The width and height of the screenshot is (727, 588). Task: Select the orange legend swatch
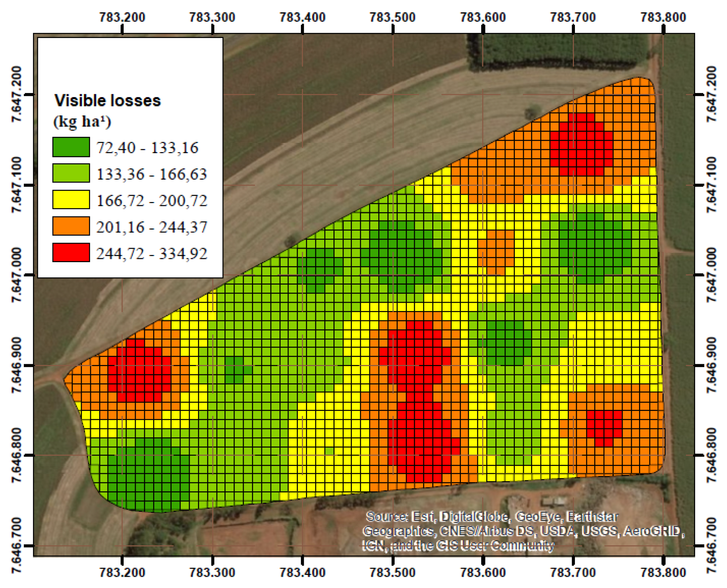[71, 226]
